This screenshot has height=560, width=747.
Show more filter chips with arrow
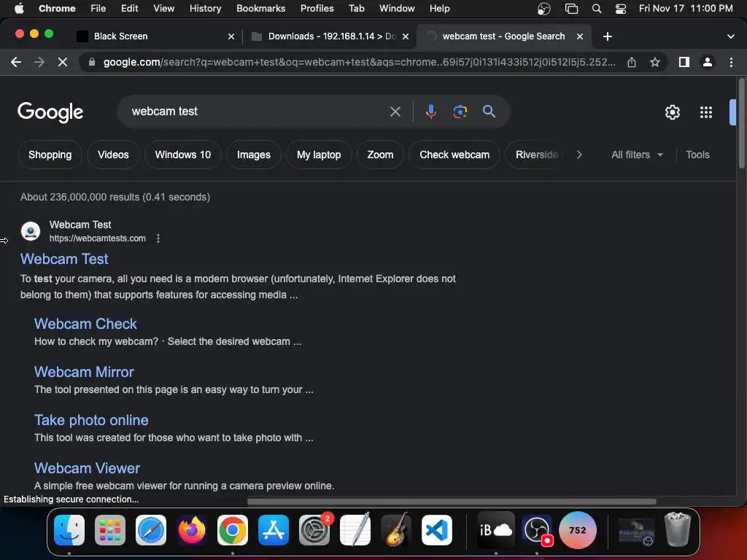point(579,155)
